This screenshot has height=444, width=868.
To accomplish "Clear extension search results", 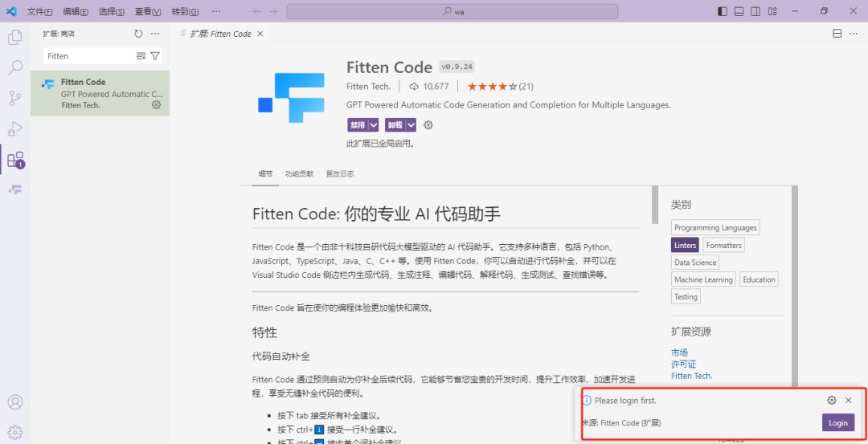I will point(141,56).
